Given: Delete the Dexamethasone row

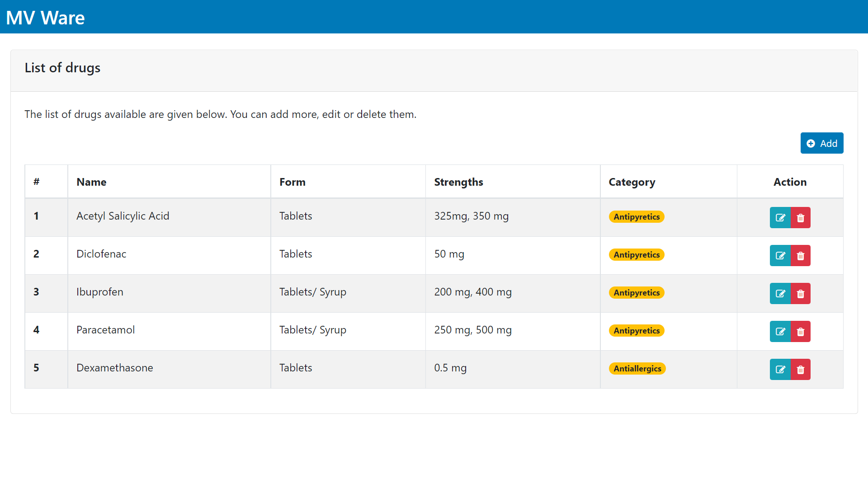Looking at the screenshot, I should [x=801, y=370].
